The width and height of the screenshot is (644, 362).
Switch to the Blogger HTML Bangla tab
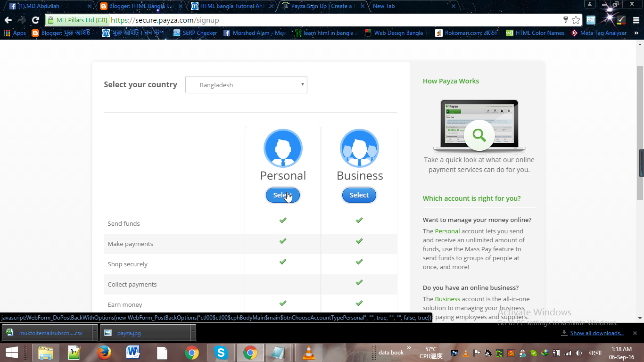pyautogui.click(x=140, y=6)
